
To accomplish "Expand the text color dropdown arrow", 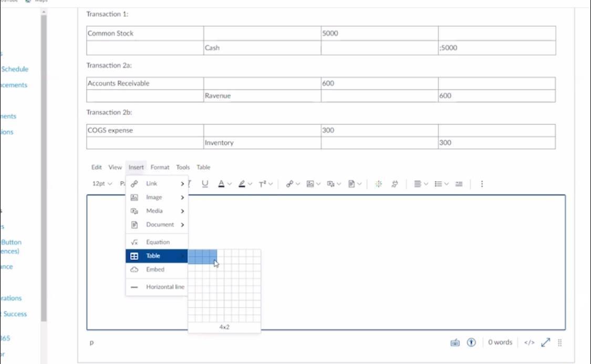I will [x=230, y=184].
